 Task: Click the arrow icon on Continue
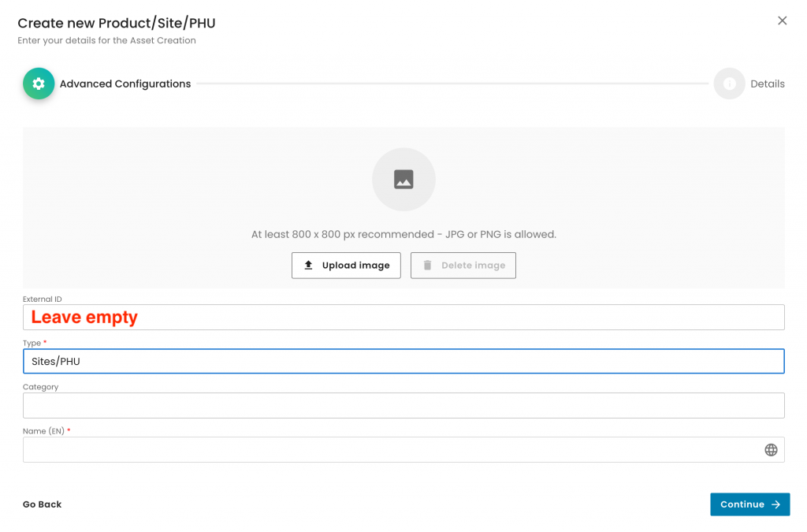(776, 504)
